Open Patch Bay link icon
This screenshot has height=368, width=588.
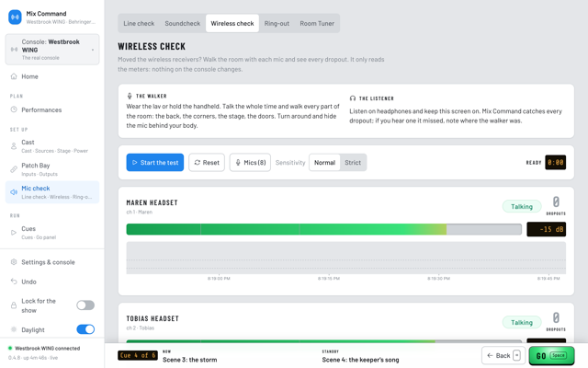[14, 169]
